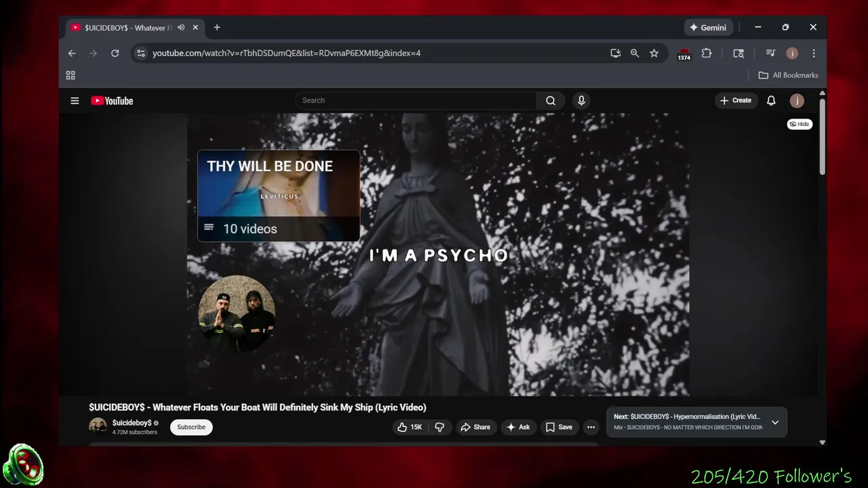Click the URL in the address bar

coord(286,53)
